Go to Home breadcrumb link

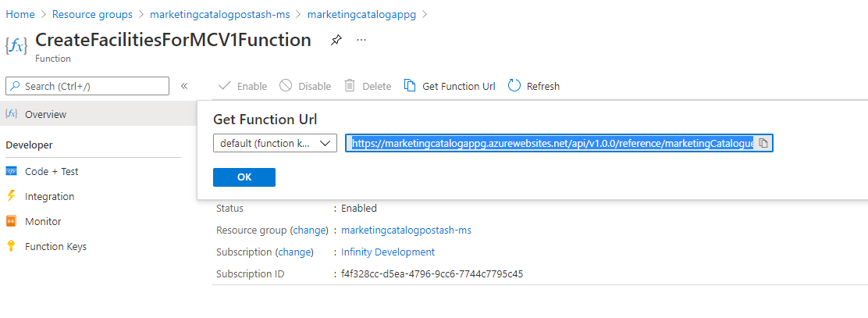point(20,14)
